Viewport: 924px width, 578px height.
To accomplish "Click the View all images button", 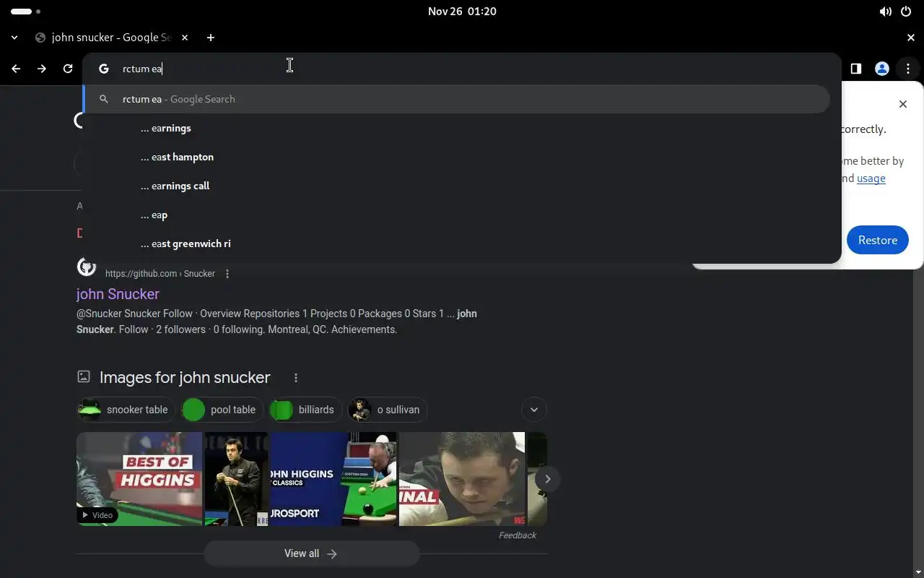I will (311, 553).
